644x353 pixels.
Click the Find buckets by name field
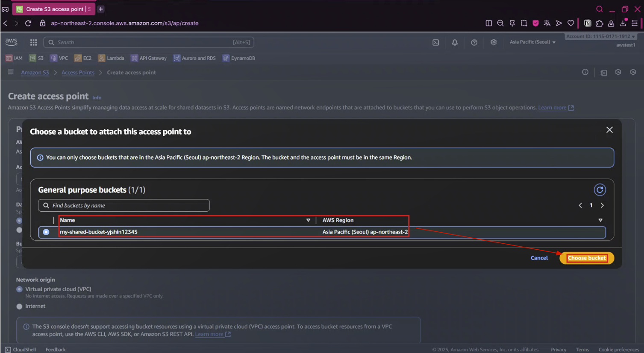tap(124, 205)
